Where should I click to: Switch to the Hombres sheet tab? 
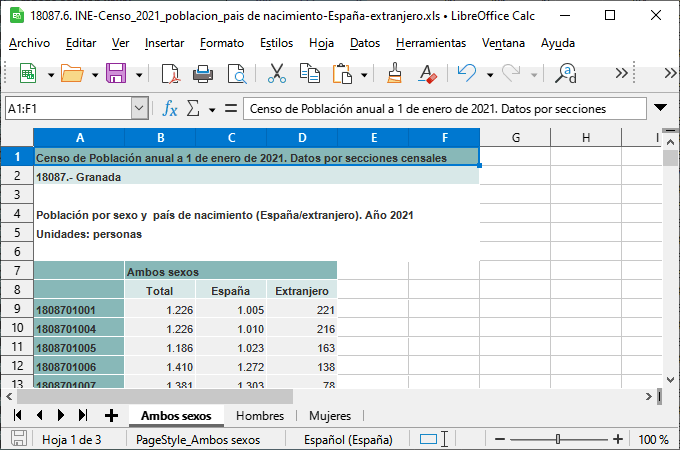tap(260, 415)
